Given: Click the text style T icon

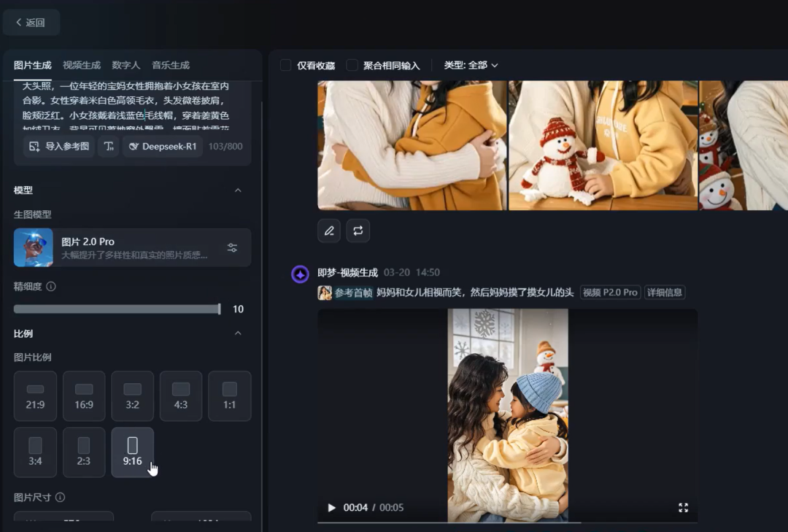Looking at the screenshot, I should (x=109, y=147).
